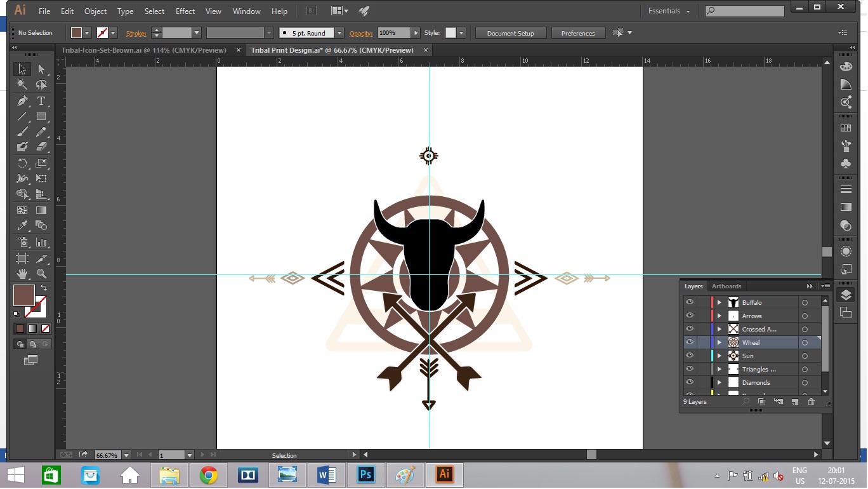The width and height of the screenshot is (868, 489).
Task: Hide the Wheel layer
Action: pos(690,342)
